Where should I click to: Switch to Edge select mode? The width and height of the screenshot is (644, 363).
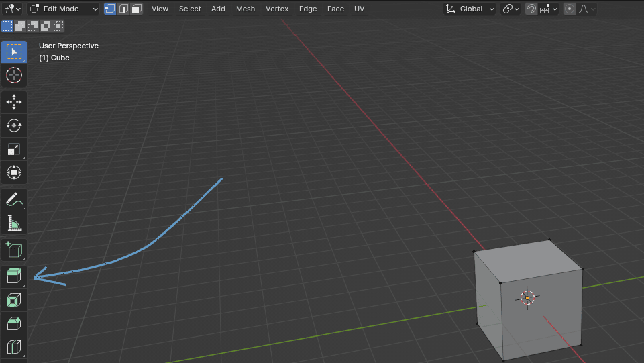123,9
